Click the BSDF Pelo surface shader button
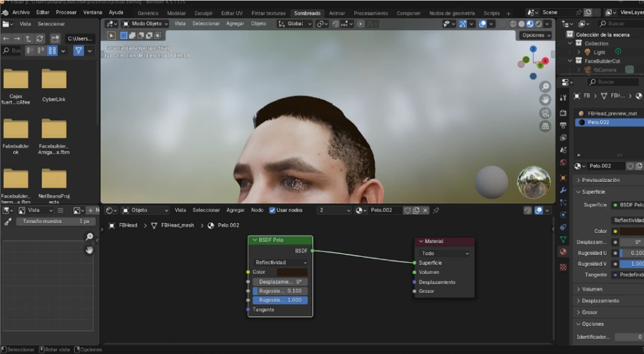The image size is (644, 354). 628,205
